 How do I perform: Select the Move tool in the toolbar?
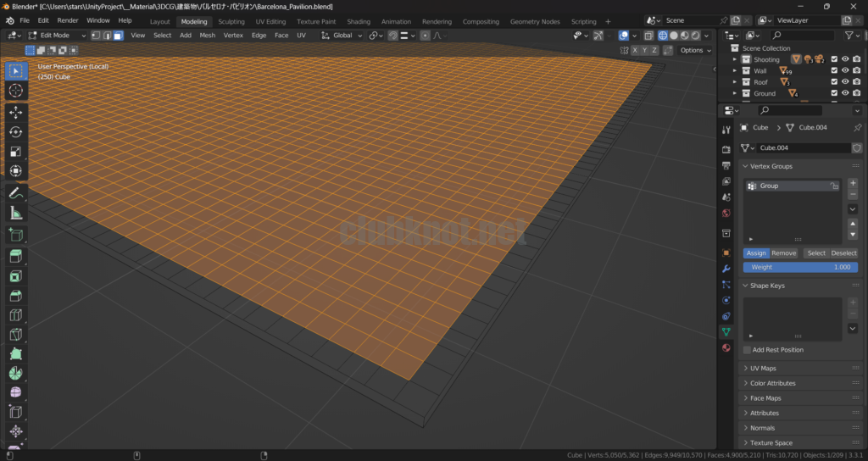pyautogui.click(x=15, y=112)
